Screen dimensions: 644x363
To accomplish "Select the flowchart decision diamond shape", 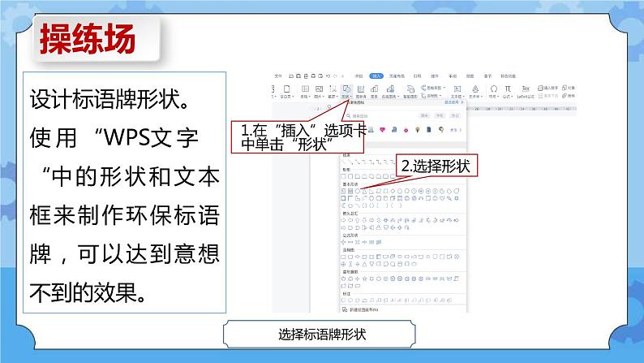I will 358,257.
